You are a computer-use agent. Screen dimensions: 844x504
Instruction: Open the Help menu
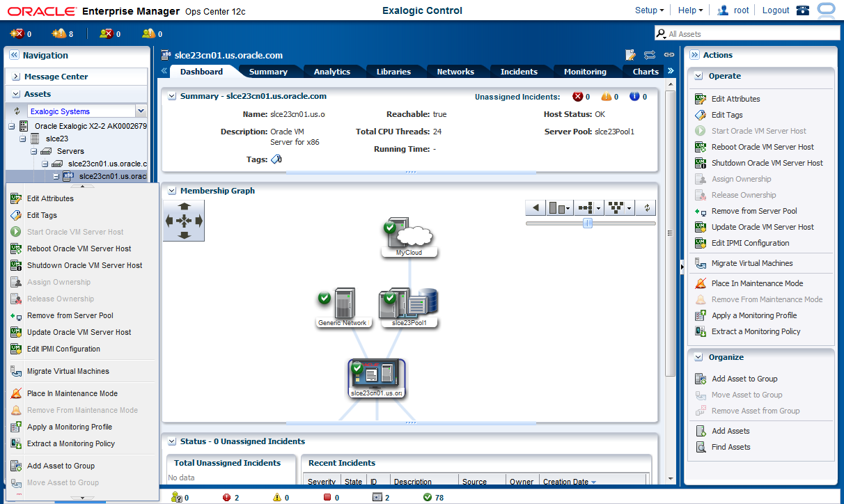690,10
